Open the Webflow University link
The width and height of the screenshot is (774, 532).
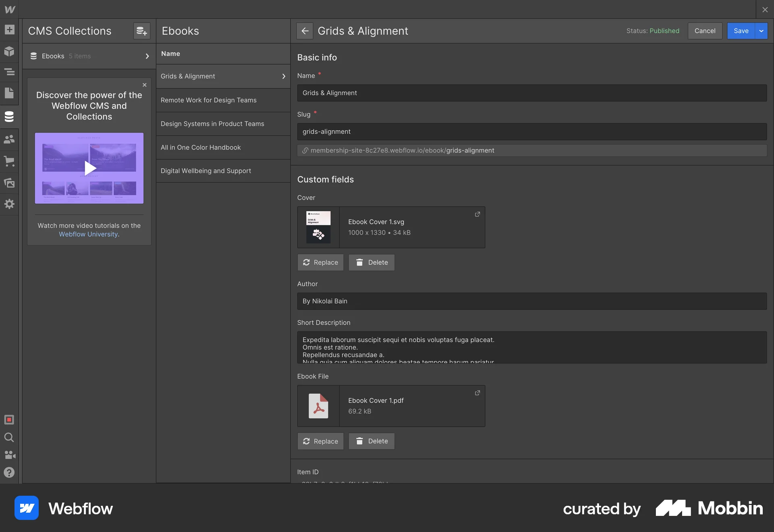[88, 234]
